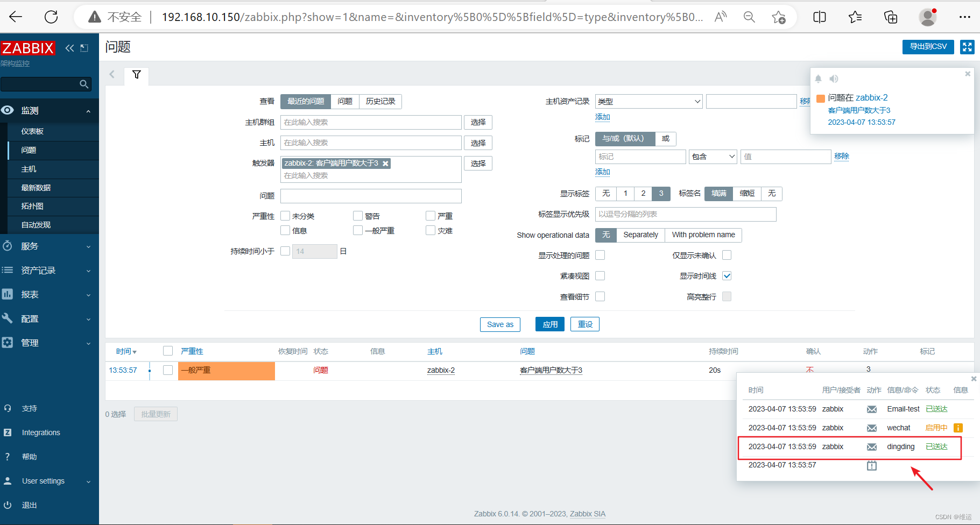
Task: Add page to favorites star icon
Action: click(779, 17)
